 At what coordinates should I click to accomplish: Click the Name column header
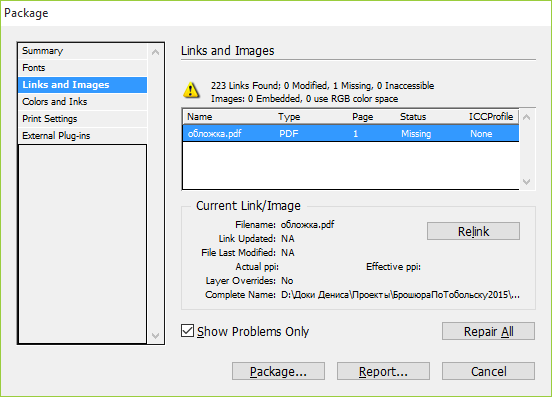pyautogui.click(x=199, y=116)
